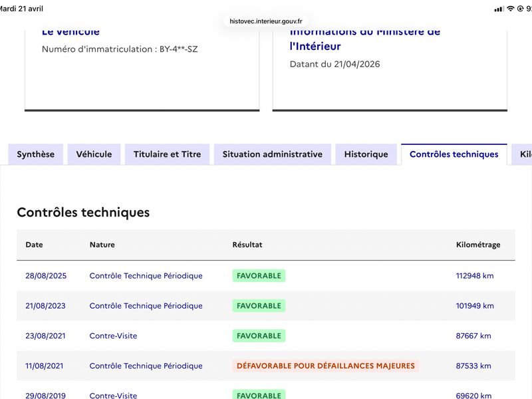
Task: Select the 112948 km mileage entry
Action: click(475, 276)
